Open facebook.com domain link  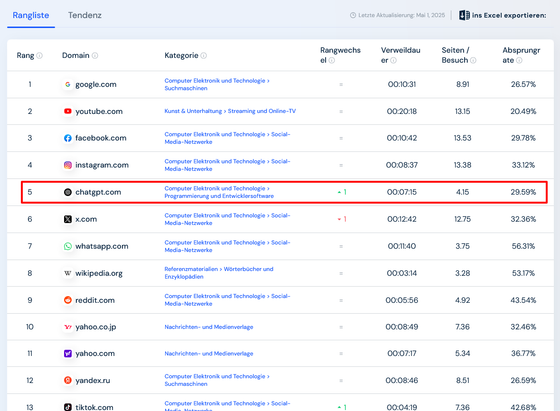click(x=101, y=138)
